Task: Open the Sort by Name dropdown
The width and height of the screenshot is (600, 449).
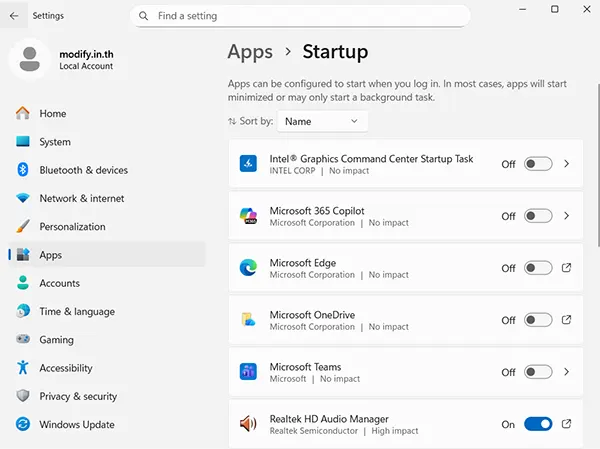Action: tap(322, 121)
